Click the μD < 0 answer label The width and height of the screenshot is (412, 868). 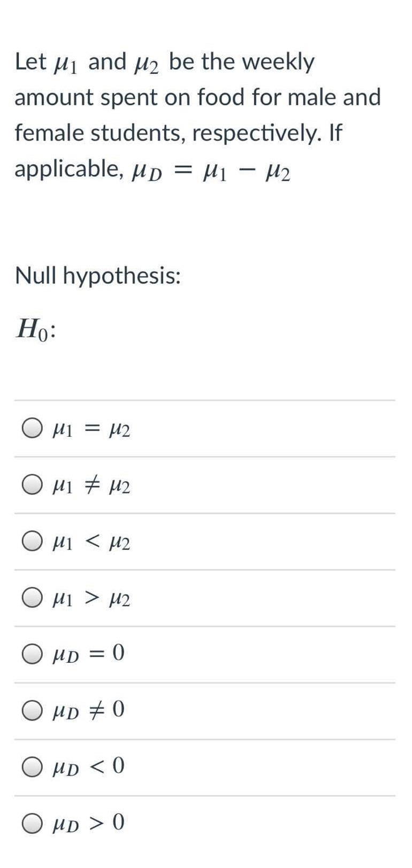(x=88, y=766)
